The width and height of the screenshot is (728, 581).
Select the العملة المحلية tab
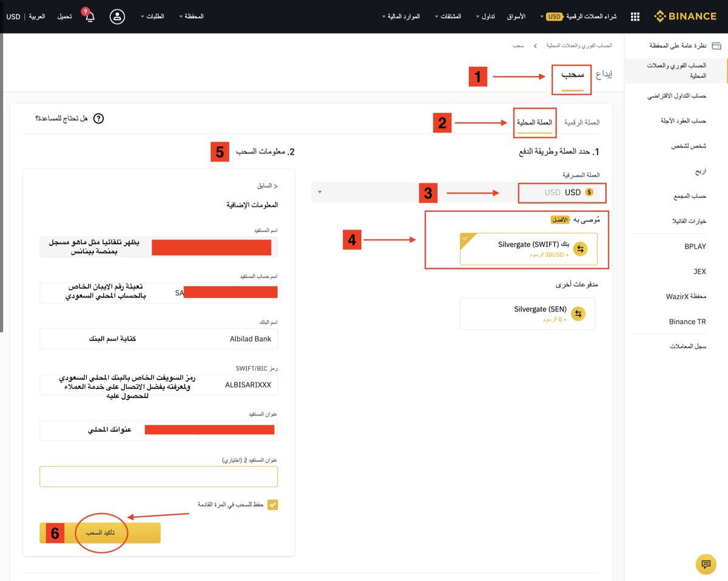pos(534,122)
